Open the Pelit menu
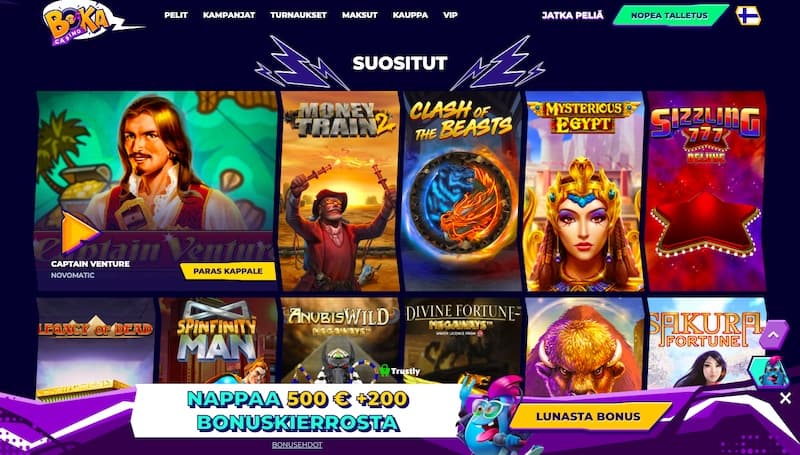This screenshot has width=800, height=455. click(x=176, y=15)
